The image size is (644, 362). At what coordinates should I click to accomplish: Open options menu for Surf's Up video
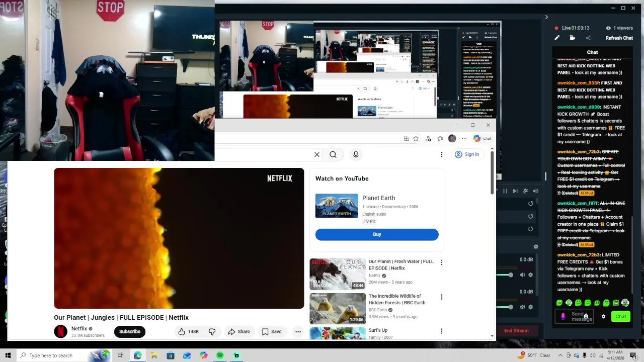pos(442,331)
